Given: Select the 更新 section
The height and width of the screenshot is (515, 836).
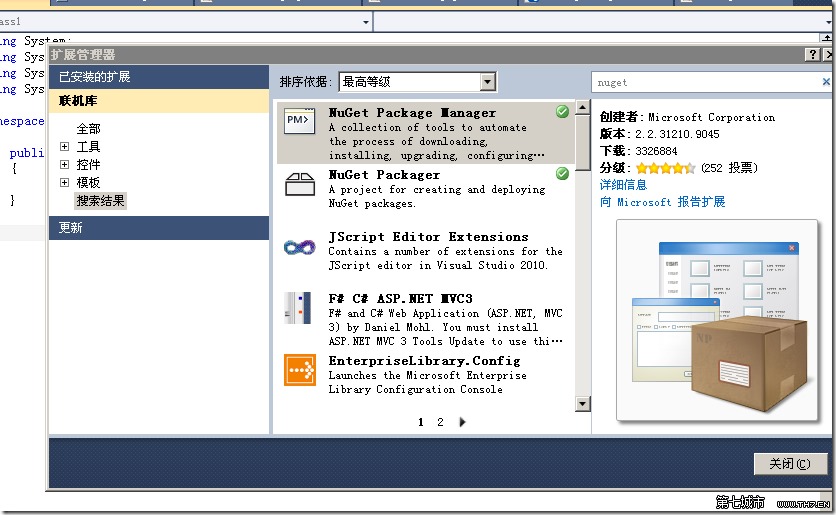Looking at the screenshot, I should point(159,228).
